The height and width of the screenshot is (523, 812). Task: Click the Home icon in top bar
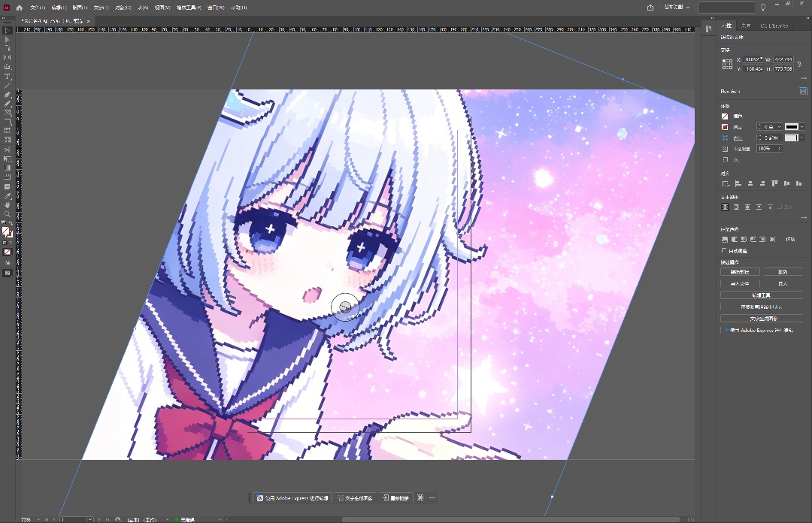click(x=19, y=8)
